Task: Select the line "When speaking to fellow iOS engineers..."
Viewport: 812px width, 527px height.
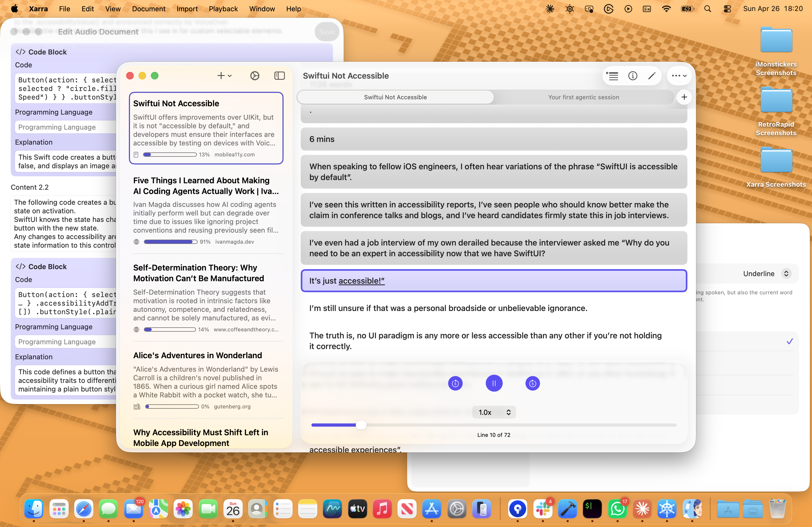Action: (x=494, y=172)
